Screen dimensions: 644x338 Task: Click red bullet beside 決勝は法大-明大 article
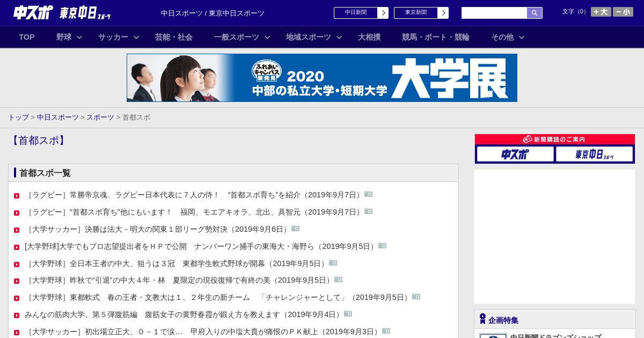tap(17, 230)
